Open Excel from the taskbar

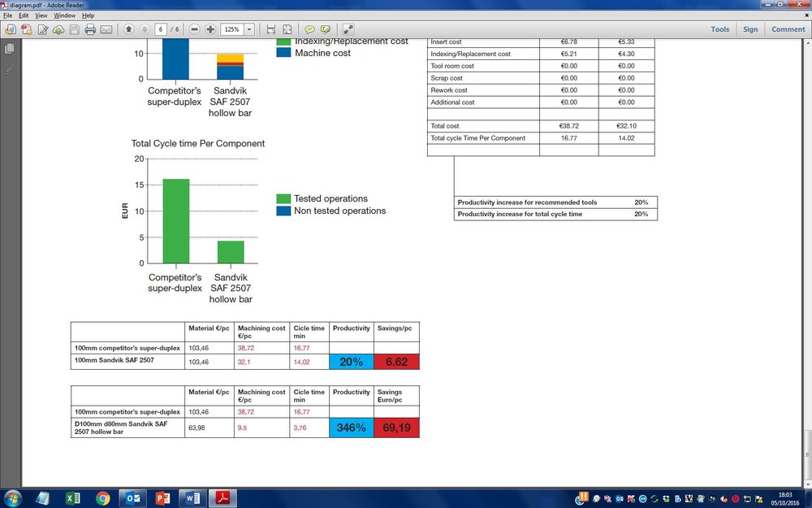[x=72, y=499]
